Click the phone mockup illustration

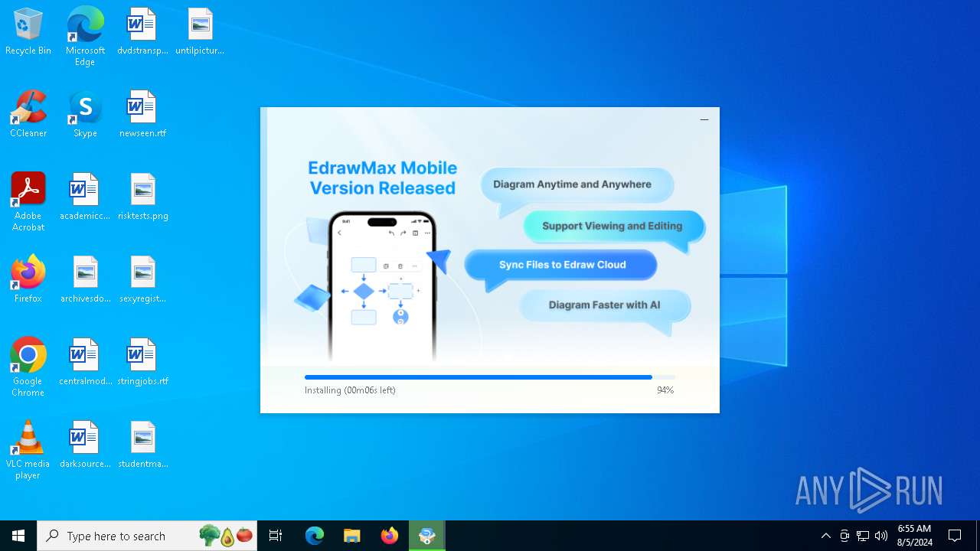click(x=382, y=285)
